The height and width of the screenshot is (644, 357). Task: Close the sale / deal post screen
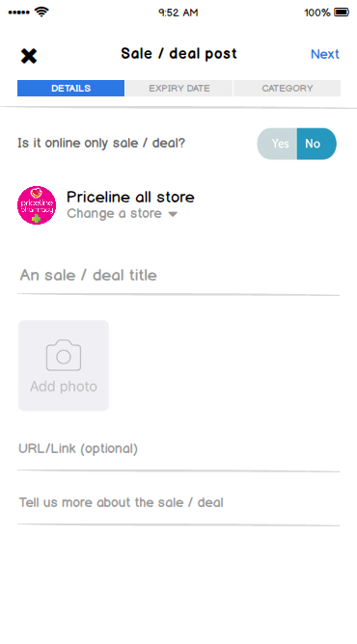(x=29, y=56)
